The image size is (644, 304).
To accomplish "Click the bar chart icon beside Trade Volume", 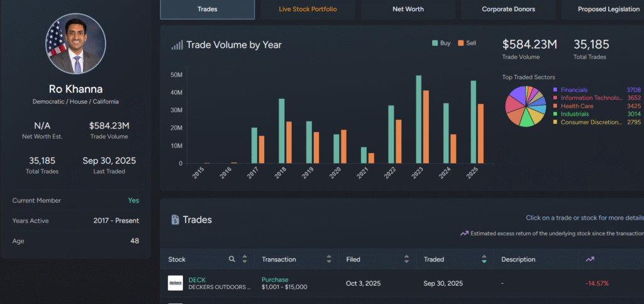I will (177, 45).
